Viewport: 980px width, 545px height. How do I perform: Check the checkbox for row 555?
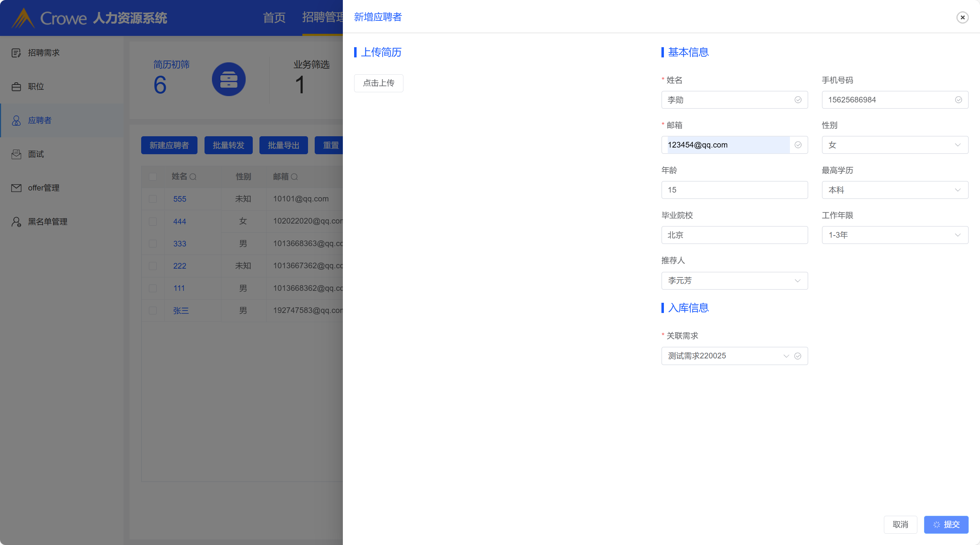coord(152,199)
